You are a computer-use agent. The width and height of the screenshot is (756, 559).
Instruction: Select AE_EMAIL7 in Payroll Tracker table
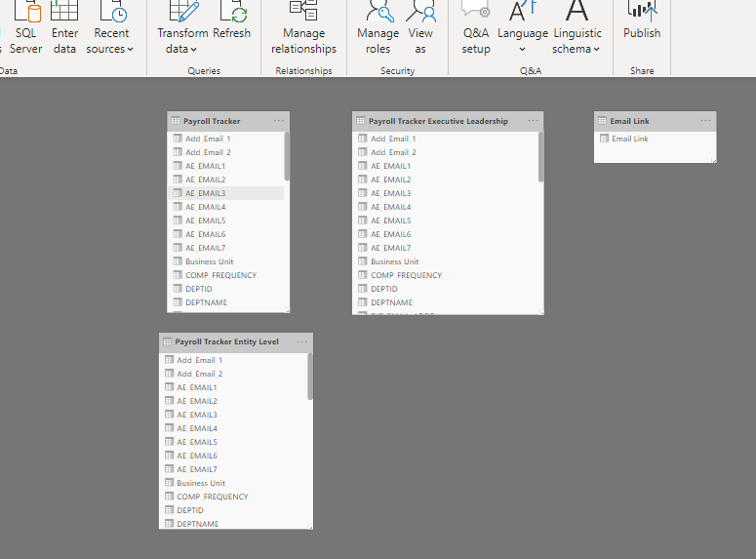click(225, 248)
